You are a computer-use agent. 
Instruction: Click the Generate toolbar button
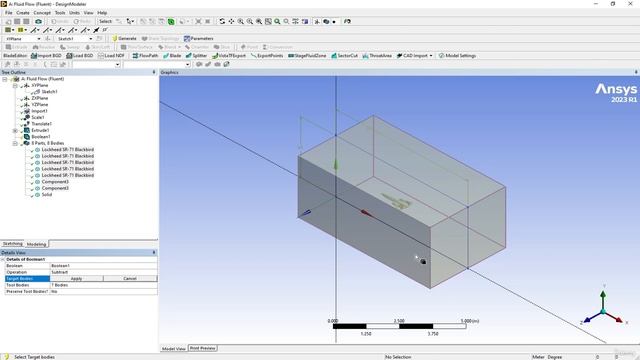[x=124, y=38]
